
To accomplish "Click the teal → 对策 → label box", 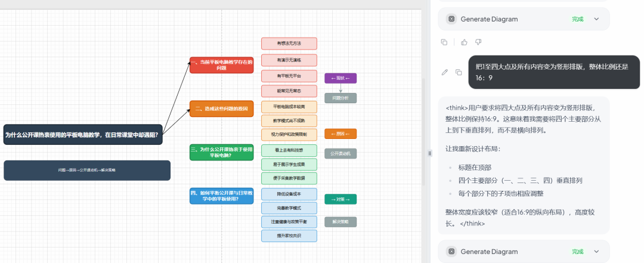I will tap(340, 199).
